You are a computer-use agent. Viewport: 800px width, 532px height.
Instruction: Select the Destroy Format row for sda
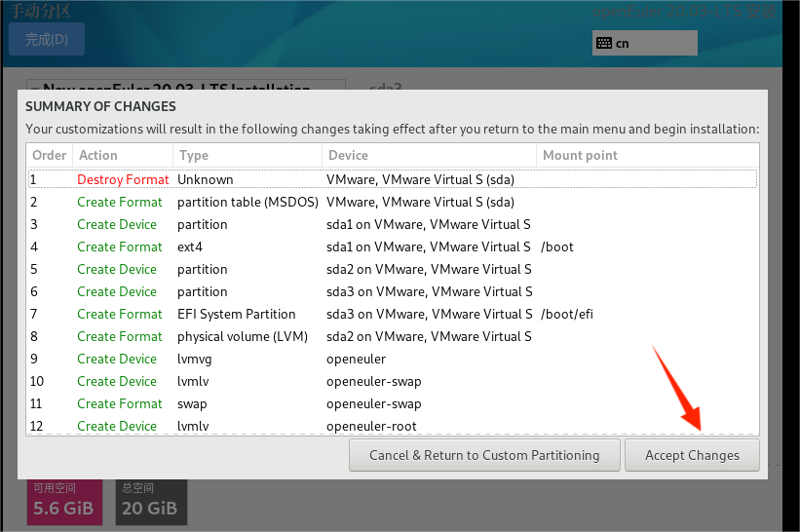pos(390,179)
